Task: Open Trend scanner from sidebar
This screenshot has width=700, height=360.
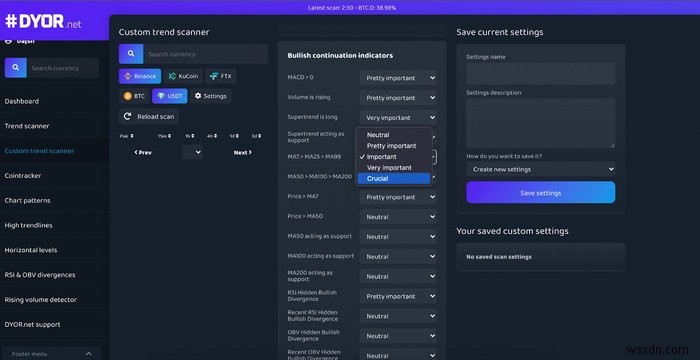Action: [x=27, y=126]
